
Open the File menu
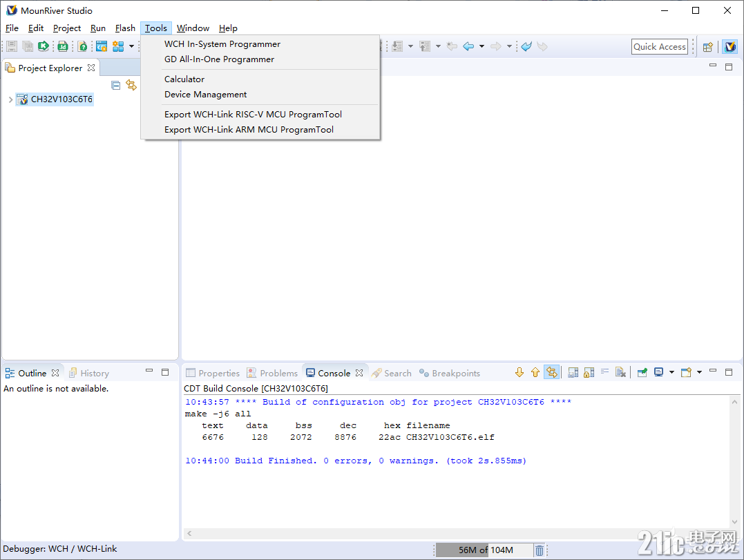point(12,28)
